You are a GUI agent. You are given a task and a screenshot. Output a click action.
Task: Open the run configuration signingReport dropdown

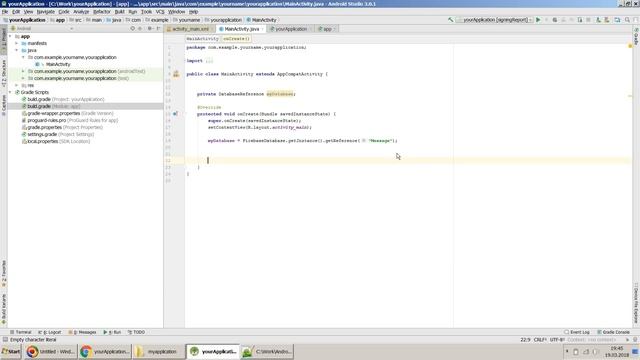pyautogui.click(x=496, y=20)
